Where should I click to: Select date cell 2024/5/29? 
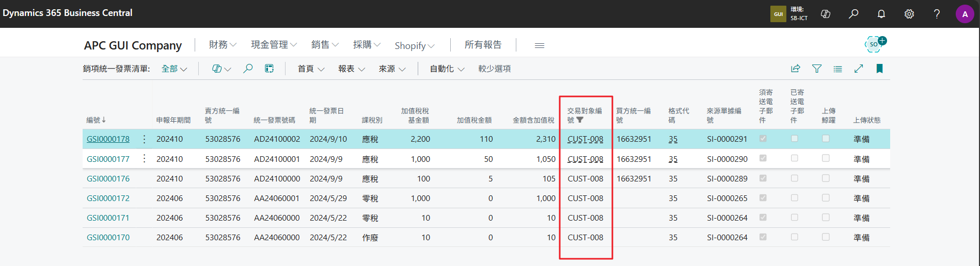(x=328, y=198)
